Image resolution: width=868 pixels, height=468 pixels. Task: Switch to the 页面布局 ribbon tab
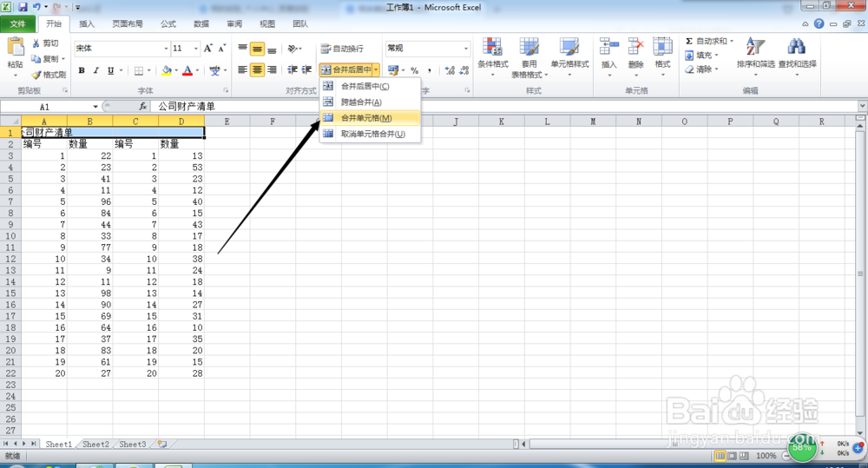[x=128, y=23]
